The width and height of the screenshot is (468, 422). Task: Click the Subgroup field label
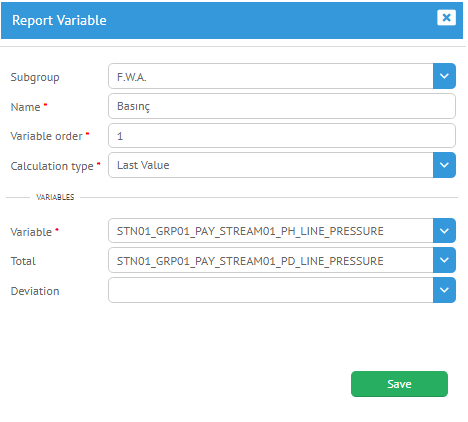35,77
